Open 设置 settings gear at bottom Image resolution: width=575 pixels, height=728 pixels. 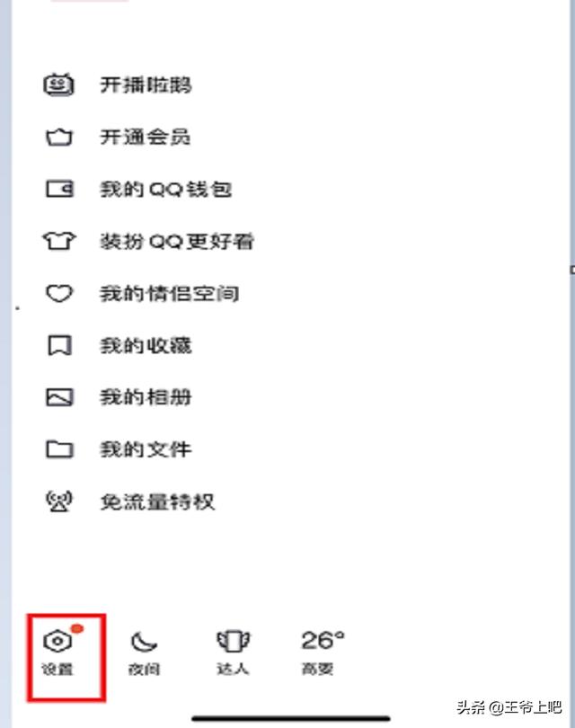57,650
